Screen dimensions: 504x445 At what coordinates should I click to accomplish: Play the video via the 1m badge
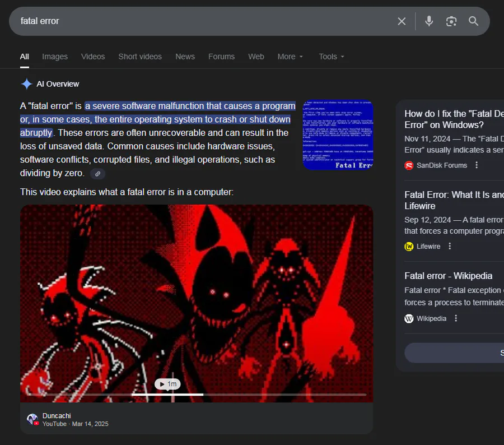pos(168,384)
